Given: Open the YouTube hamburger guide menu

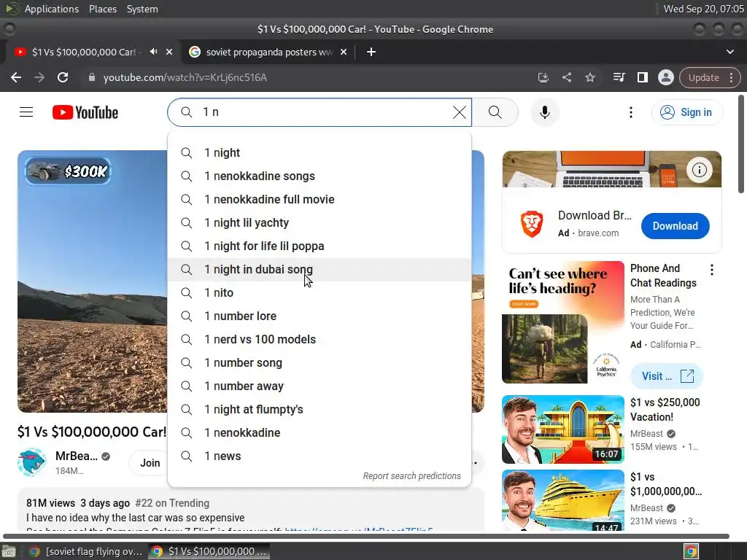Looking at the screenshot, I should [x=26, y=112].
